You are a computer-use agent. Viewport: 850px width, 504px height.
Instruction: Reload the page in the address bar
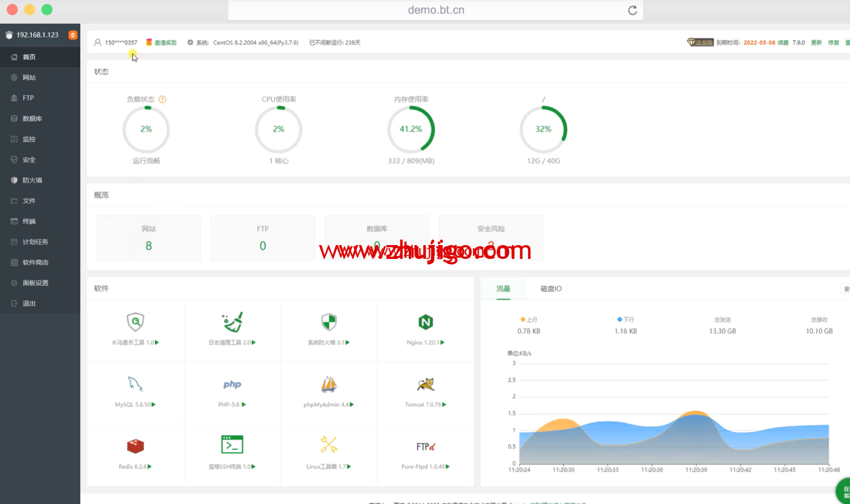pyautogui.click(x=633, y=11)
